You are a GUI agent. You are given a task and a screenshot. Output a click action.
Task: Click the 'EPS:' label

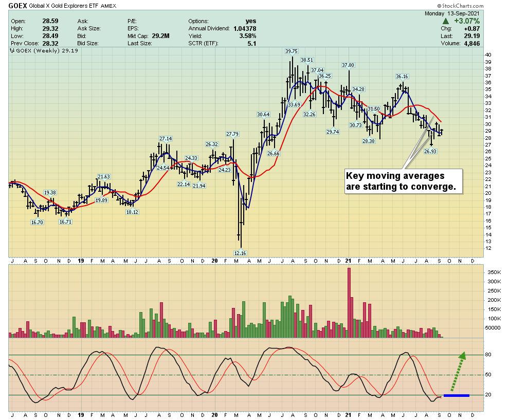pos(133,29)
